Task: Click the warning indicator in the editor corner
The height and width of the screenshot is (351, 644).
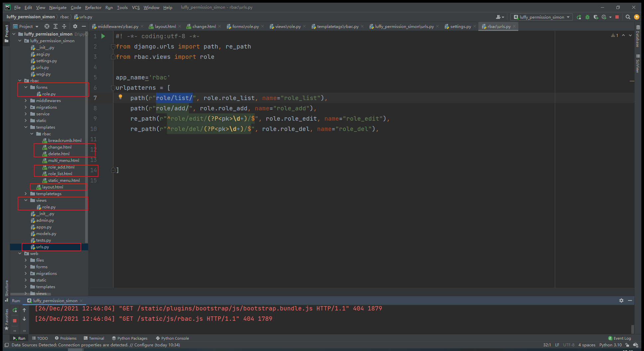Action: (x=615, y=35)
